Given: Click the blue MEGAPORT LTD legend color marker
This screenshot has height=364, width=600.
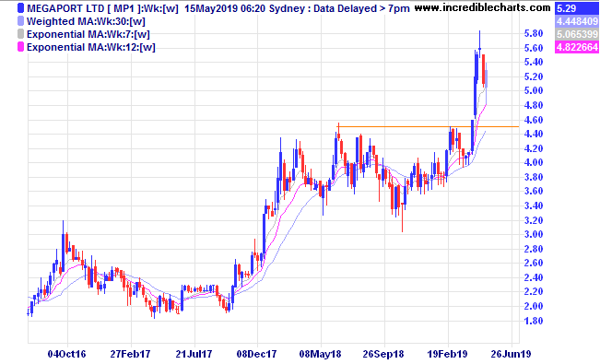Looking at the screenshot, I should (20, 8).
